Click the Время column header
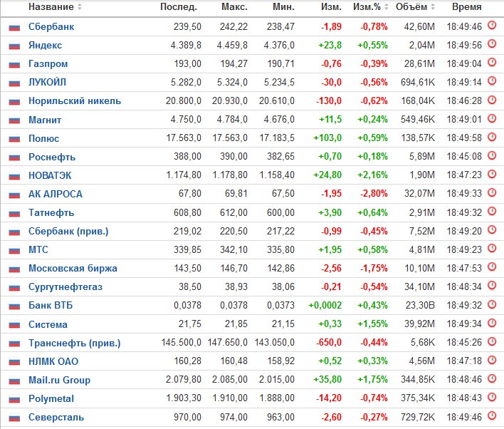The height and width of the screenshot is (429, 504). click(467, 6)
